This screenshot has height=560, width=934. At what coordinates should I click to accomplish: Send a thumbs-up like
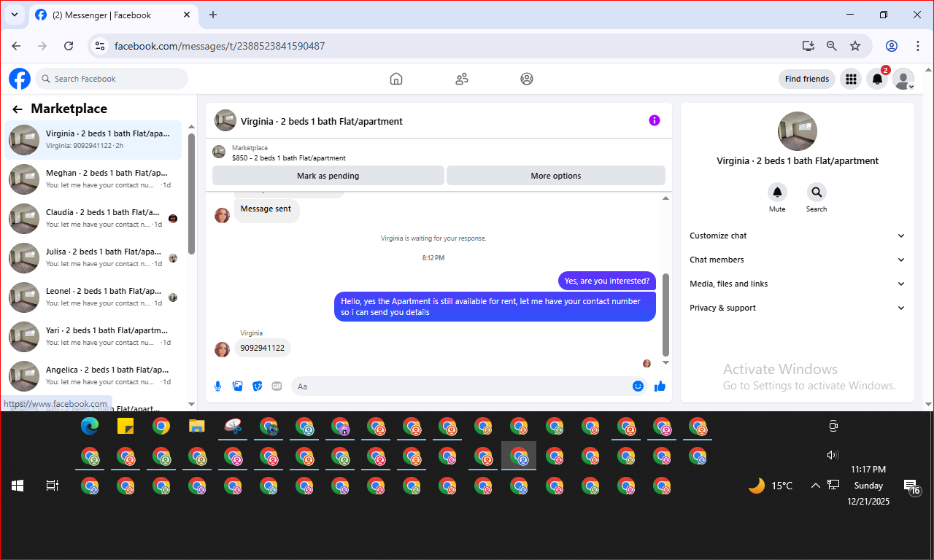660,386
